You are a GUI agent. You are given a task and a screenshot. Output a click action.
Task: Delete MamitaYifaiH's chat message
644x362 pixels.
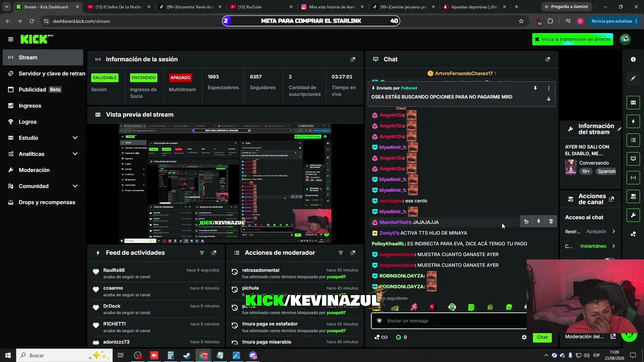click(551, 222)
